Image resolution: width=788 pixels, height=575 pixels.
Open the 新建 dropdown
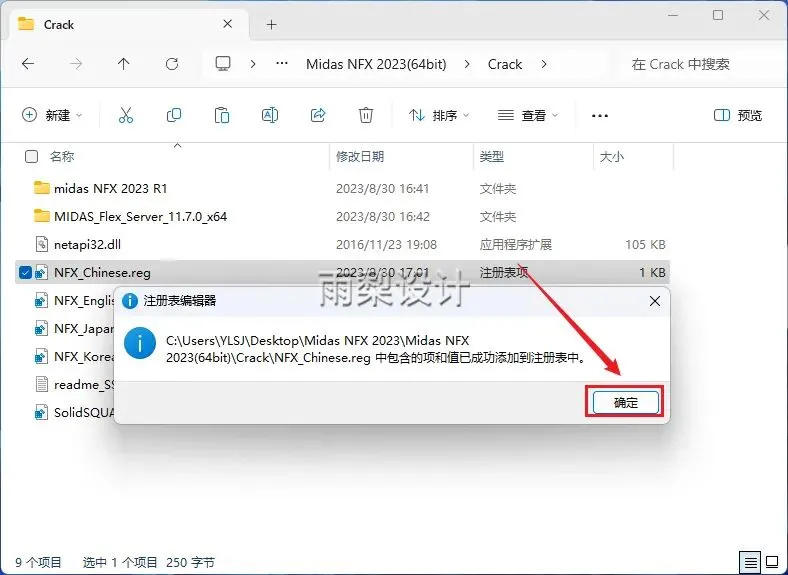pyautogui.click(x=52, y=115)
